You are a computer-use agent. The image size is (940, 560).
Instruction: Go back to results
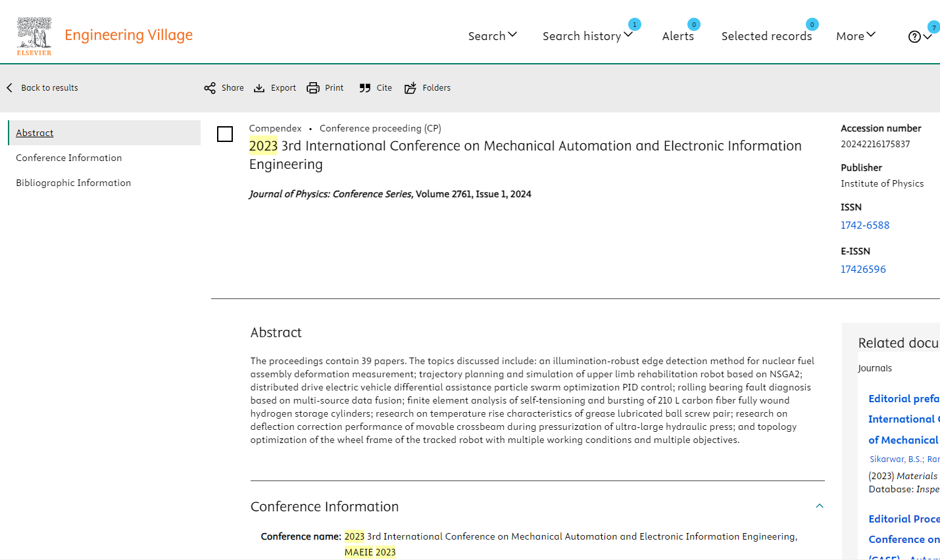tap(42, 87)
